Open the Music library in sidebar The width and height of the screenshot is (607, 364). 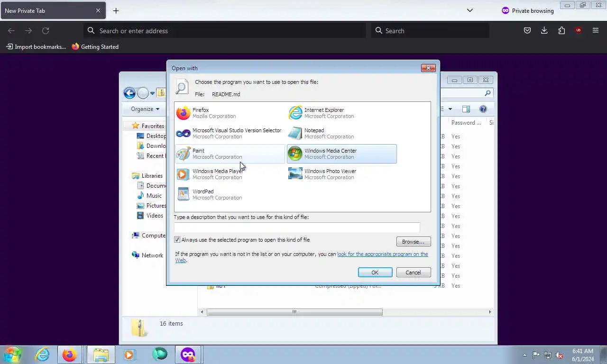149,195
